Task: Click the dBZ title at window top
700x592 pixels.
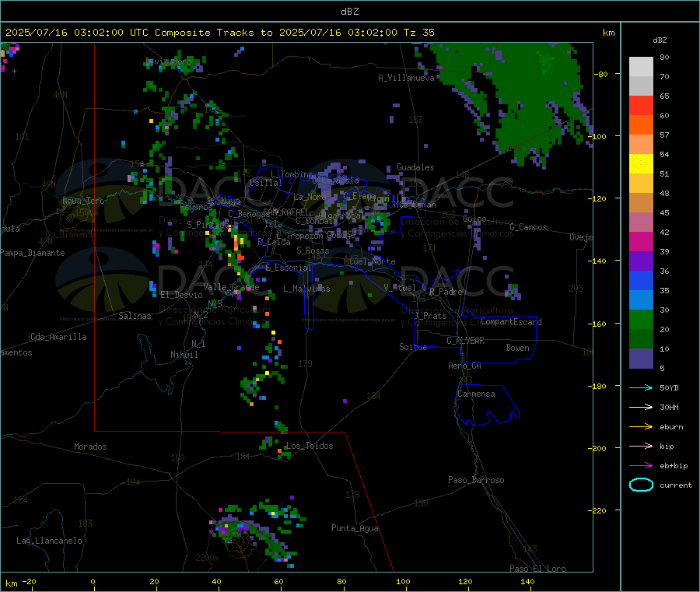Action: 349,12
